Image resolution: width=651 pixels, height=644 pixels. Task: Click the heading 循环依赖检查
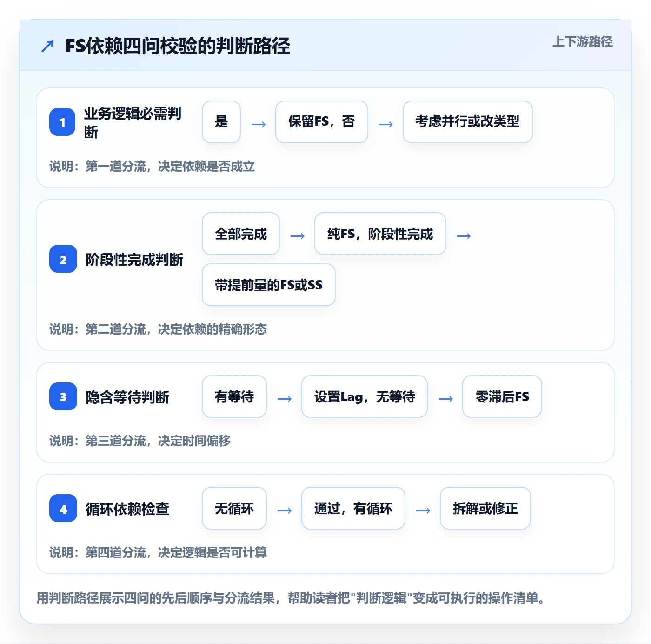click(127, 509)
